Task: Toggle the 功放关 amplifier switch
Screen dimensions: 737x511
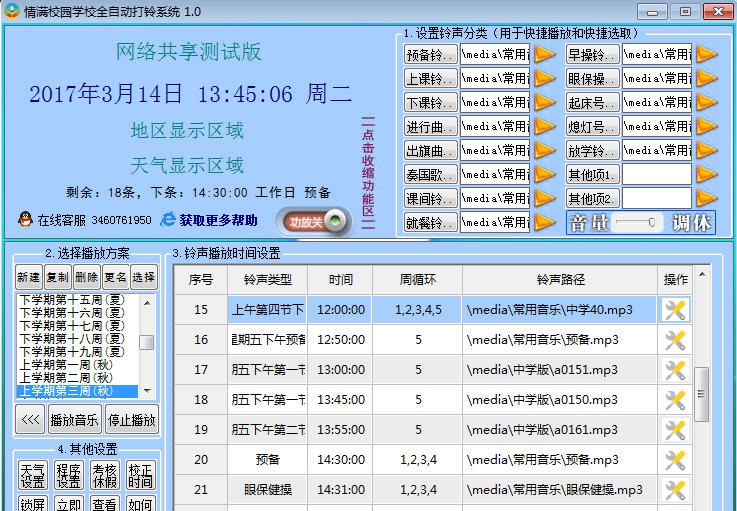Action: 314,221
